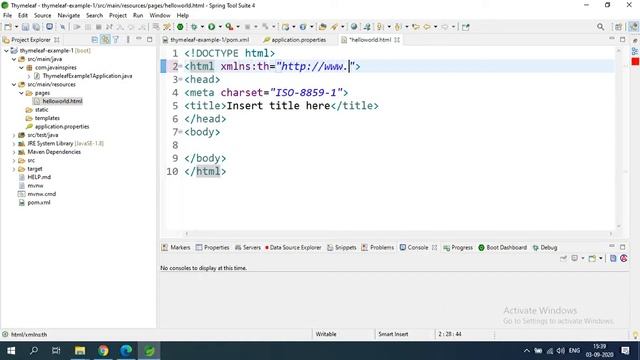Open Windows Start menu
This screenshot has width=640, height=360.
tap(11, 351)
